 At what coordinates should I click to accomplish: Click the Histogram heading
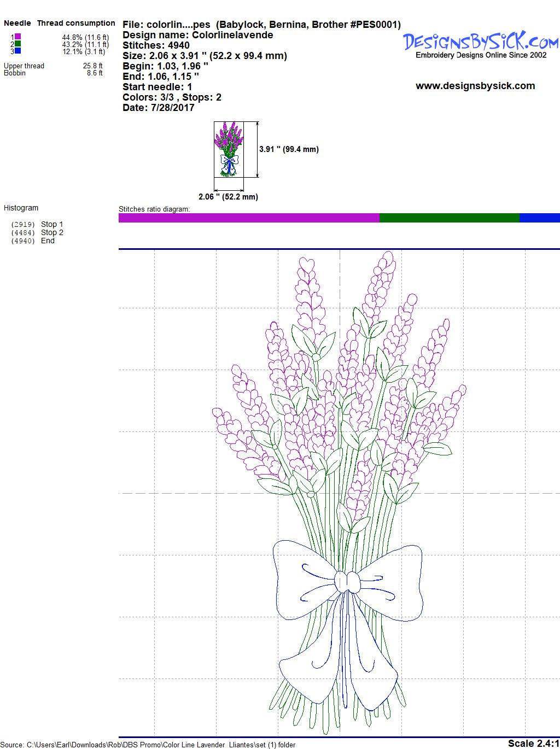click(21, 208)
